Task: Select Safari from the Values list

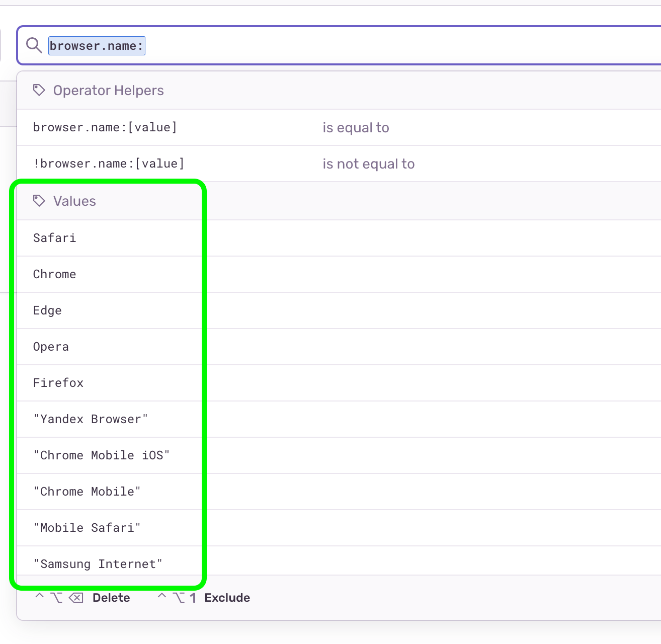Action: 55,237
